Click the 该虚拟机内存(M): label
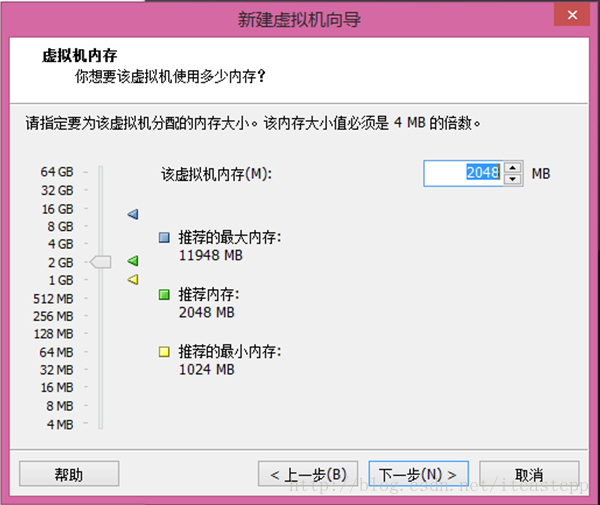 (x=217, y=174)
